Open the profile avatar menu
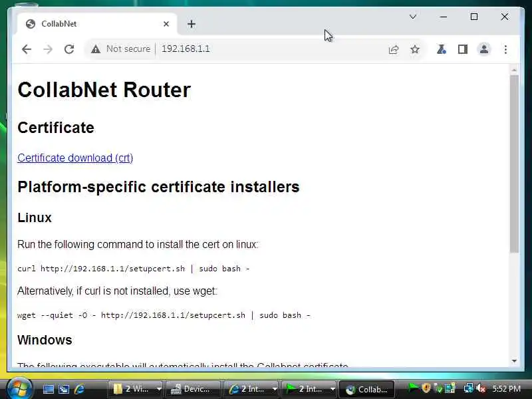This screenshot has height=399, width=532. click(x=484, y=49)
